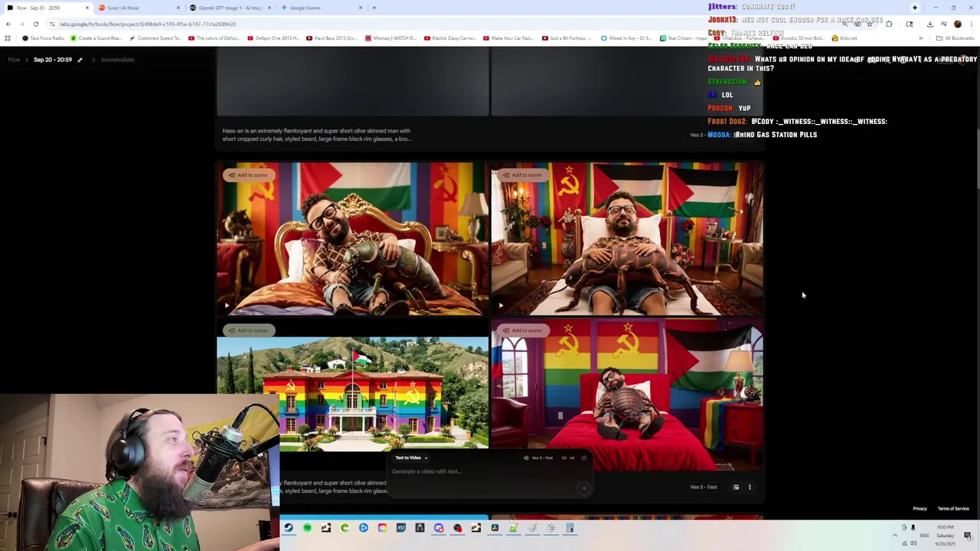Click the address bar URL

point(148,24)
